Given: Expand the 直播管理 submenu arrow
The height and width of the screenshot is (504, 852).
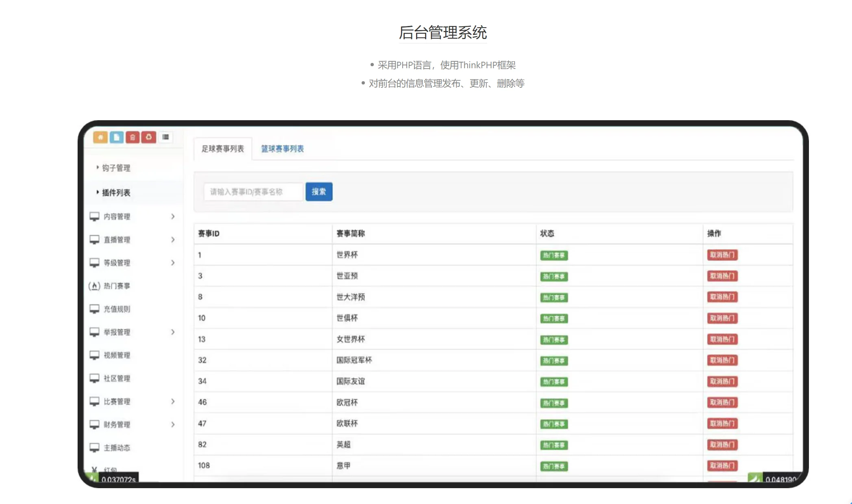Looking at the screenshot, I should coord(173,240).
